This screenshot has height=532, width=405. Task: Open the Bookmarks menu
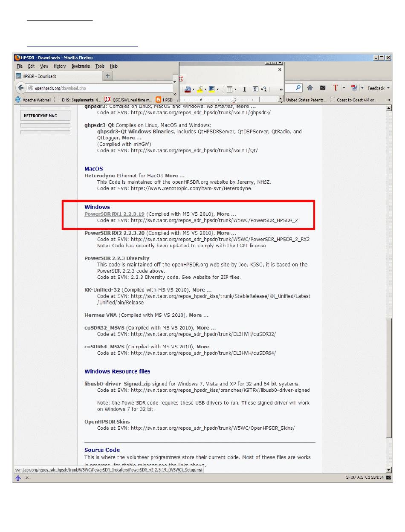click(81, 66)
